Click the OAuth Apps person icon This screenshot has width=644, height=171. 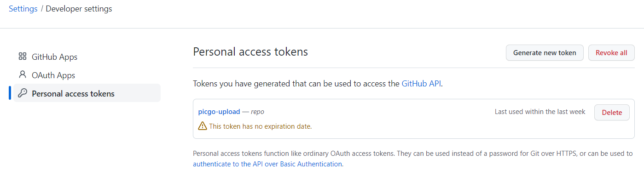click(x=22, y=74)
